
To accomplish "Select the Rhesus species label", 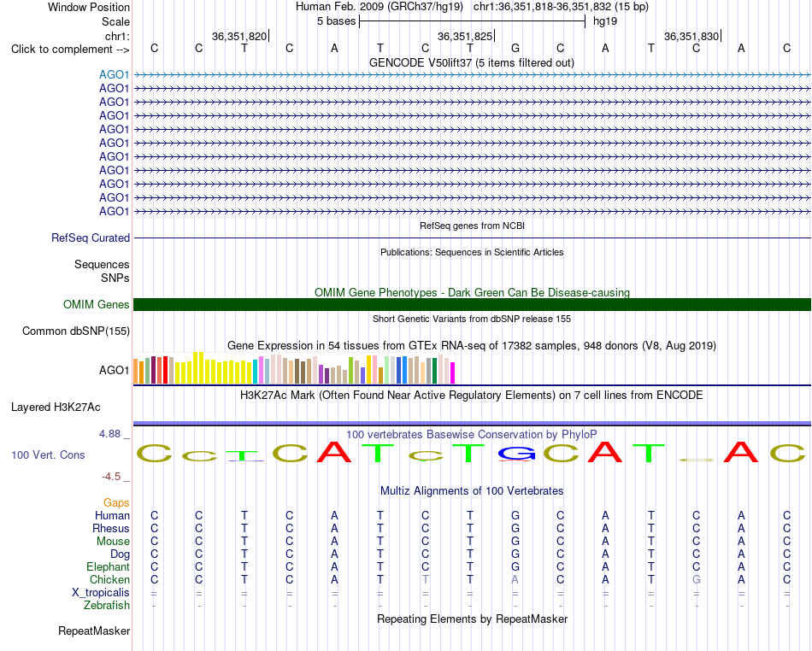I will (110, 529).
